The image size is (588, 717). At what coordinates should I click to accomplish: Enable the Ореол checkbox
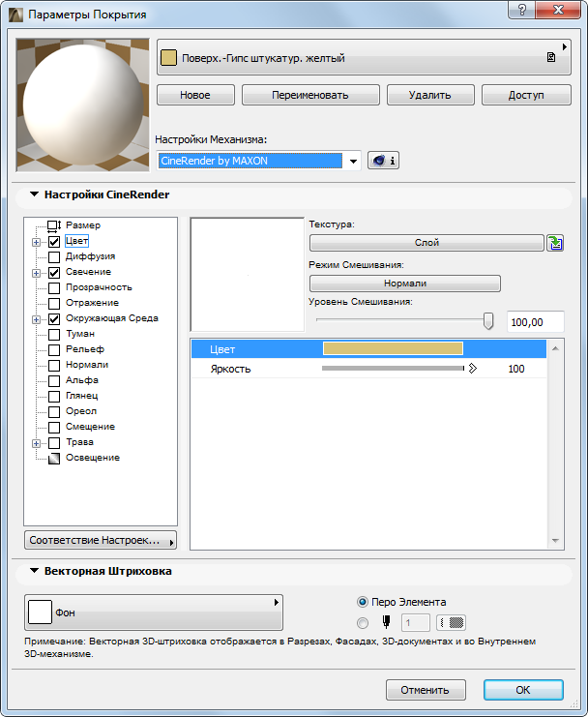click(54, 412)
